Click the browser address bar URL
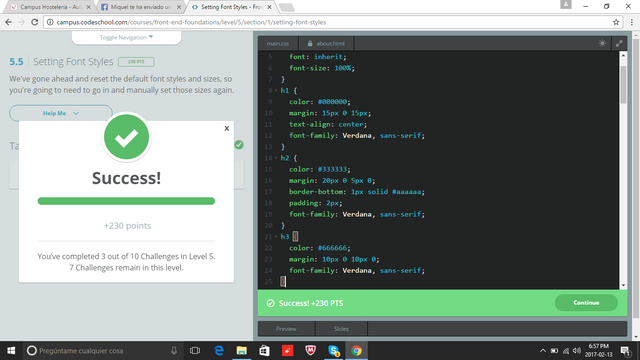Image resolution: width=640 pixels, height=360 pixels. 191,22
